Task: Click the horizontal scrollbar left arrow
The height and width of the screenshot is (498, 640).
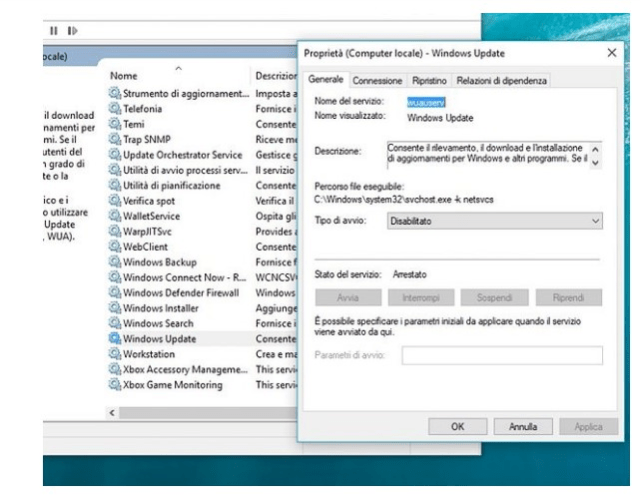Action: pyautogui.click(x=112, y=412)
